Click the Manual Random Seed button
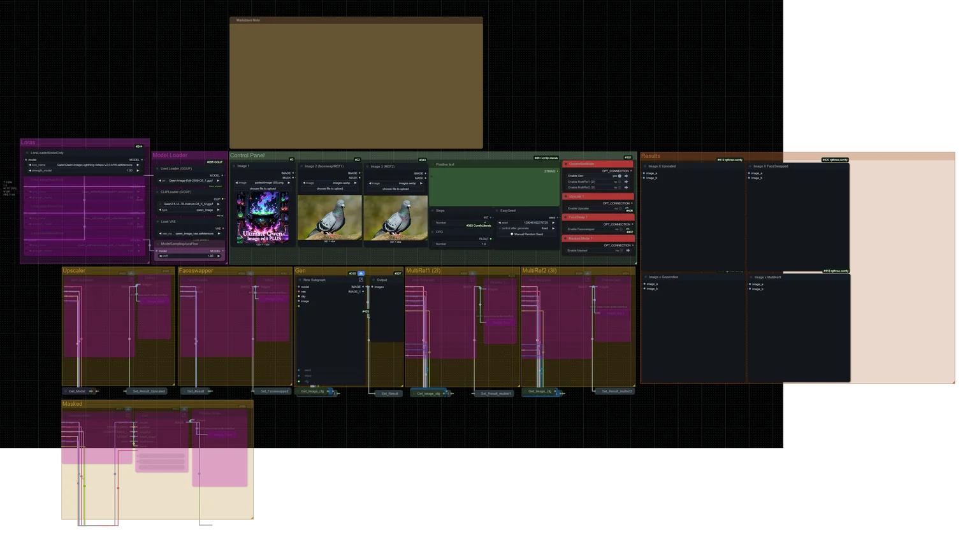The width and height of the screenshot is (979, 560). (x=527, y=234)
